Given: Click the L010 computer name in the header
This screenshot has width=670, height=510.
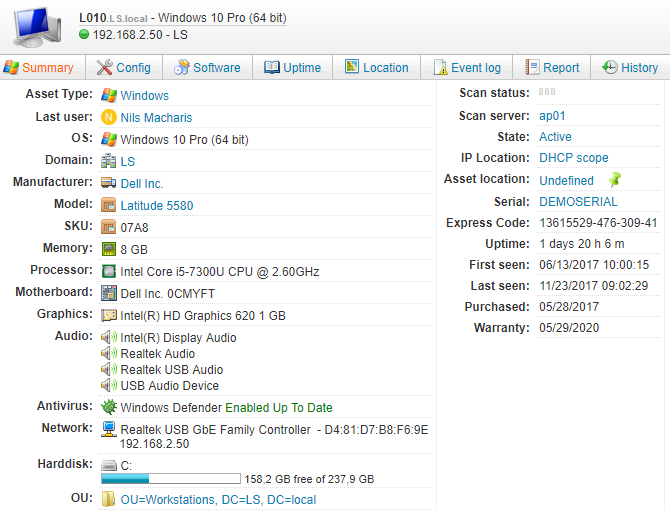Looking at the screenshot, I should point(93,18).
